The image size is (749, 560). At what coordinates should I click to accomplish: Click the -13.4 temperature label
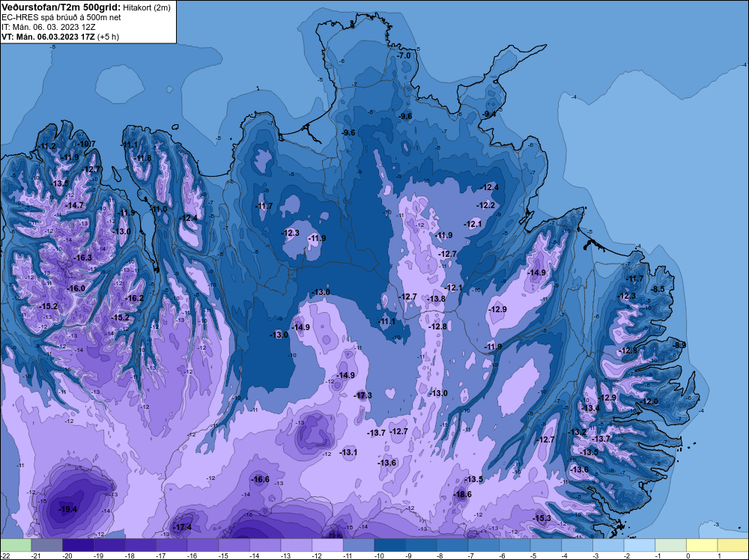(590, 409)
